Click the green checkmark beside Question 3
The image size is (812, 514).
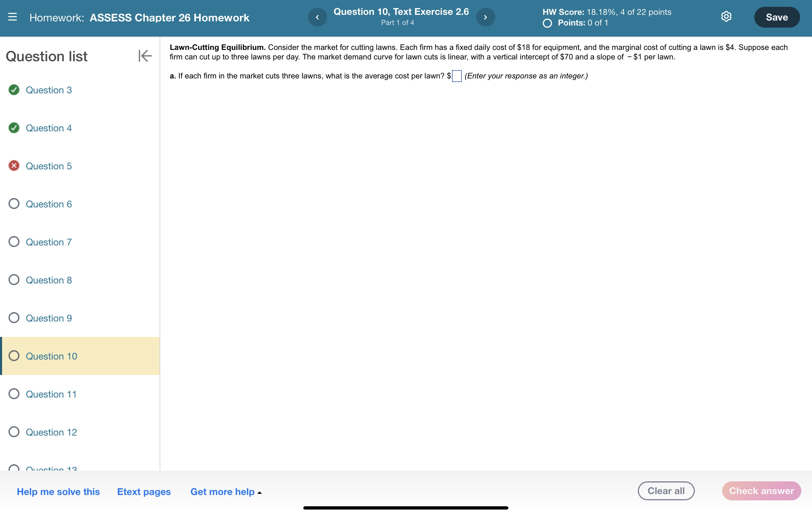point(14,90)
